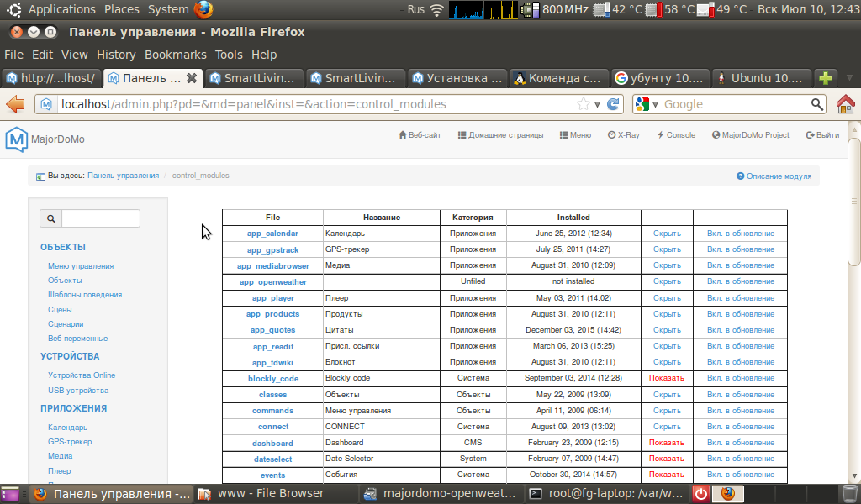The width and height of the screenshot is (861, 504).
Task: Open the Console via lightning bolt icon
Action: pyautogui.click(x=659, y=134)
